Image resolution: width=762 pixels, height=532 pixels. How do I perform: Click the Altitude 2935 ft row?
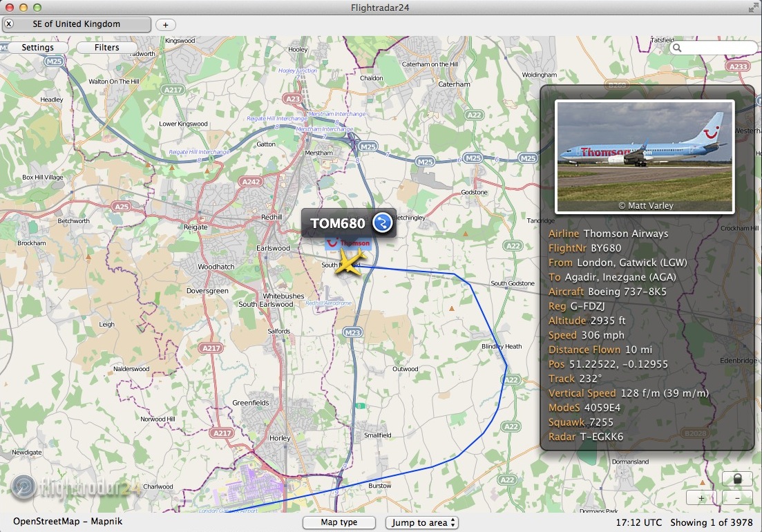[587, 321]
